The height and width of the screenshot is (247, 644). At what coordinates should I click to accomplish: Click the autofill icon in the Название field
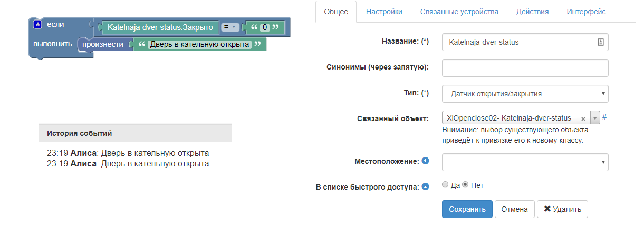tap(600, 43)
